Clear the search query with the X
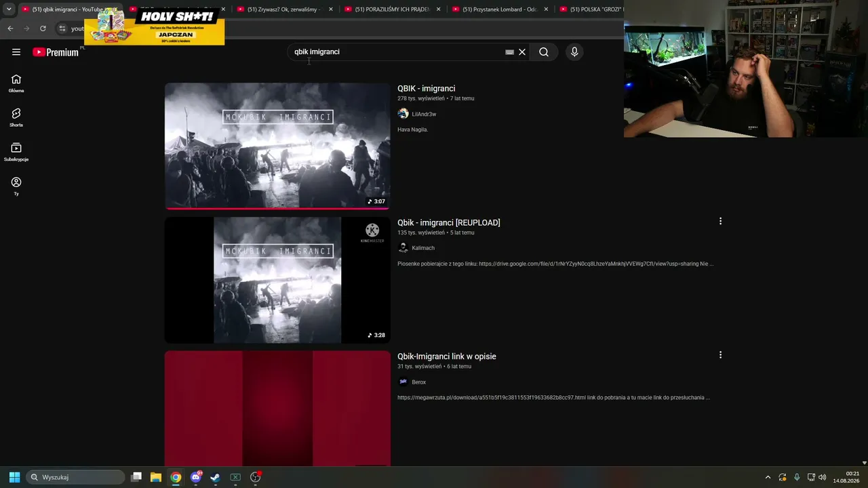This screenshot has height=488, width=868. 522,52
